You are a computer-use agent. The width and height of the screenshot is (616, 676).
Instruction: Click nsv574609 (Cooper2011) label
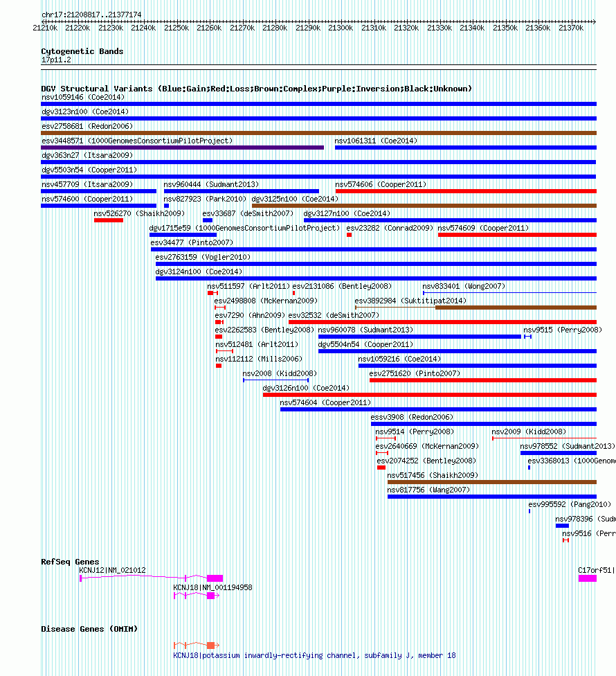(483, 228)
